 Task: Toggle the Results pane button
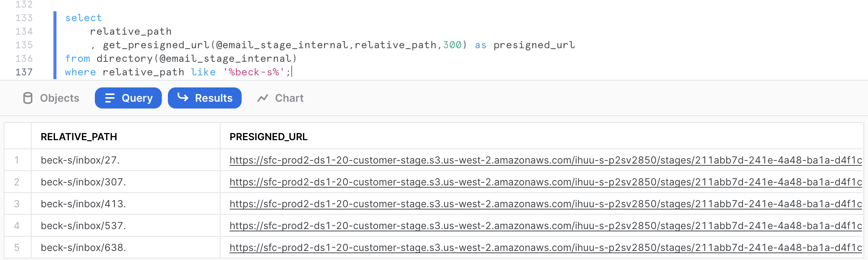pos(204,98)
